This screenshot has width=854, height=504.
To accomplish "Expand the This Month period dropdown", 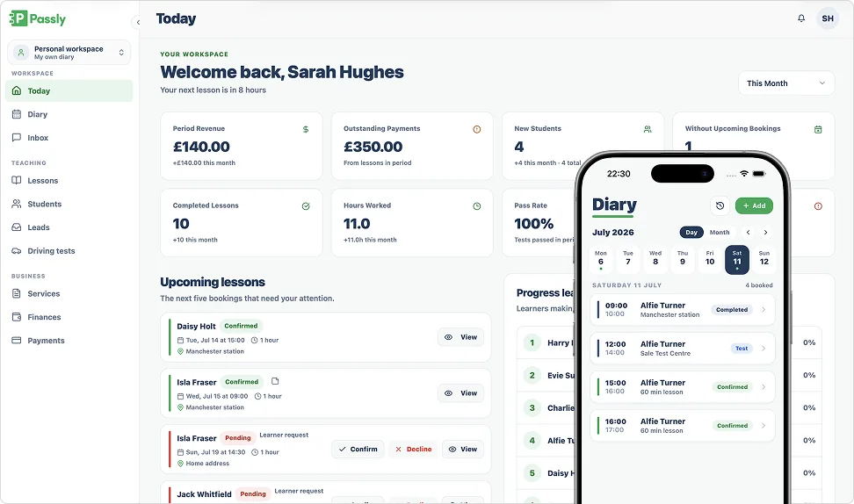I will pos(786,83).
